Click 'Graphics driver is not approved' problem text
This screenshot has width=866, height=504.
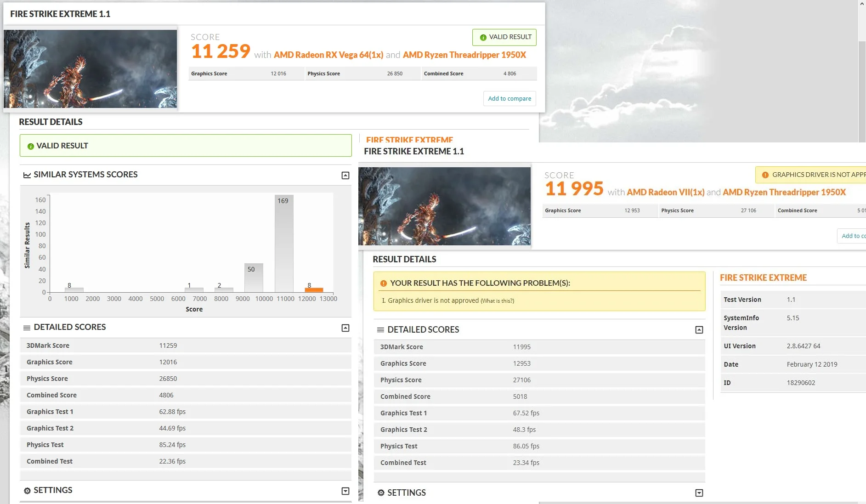click(433, 300)
